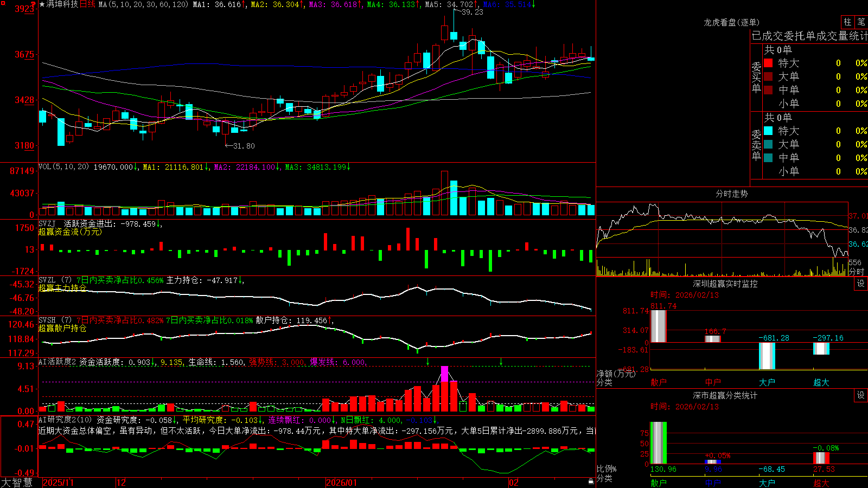Click the 散户 bar in 深圳超赢实时监控

pyautogui.click(x=658, y=326)
